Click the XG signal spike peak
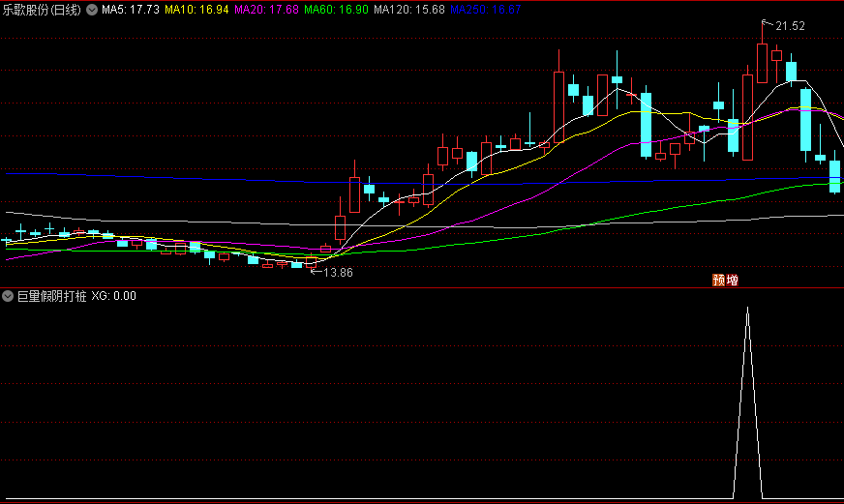This screenshot has width=844, height=504. pos(747,310)
